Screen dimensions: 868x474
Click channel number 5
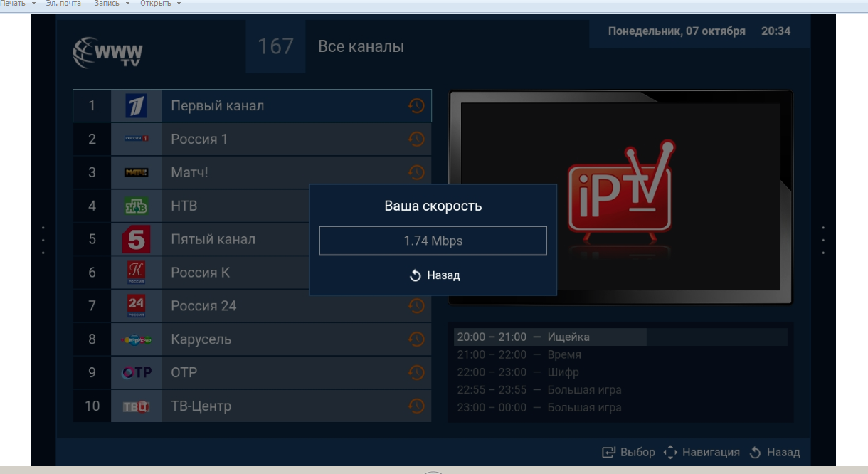pyautogui.click(x=92, y=240)
